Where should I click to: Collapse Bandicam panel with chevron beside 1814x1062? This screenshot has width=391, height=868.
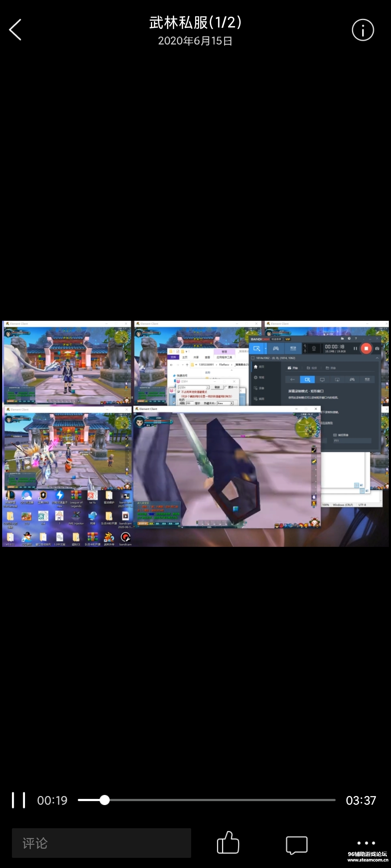(377, 358)
